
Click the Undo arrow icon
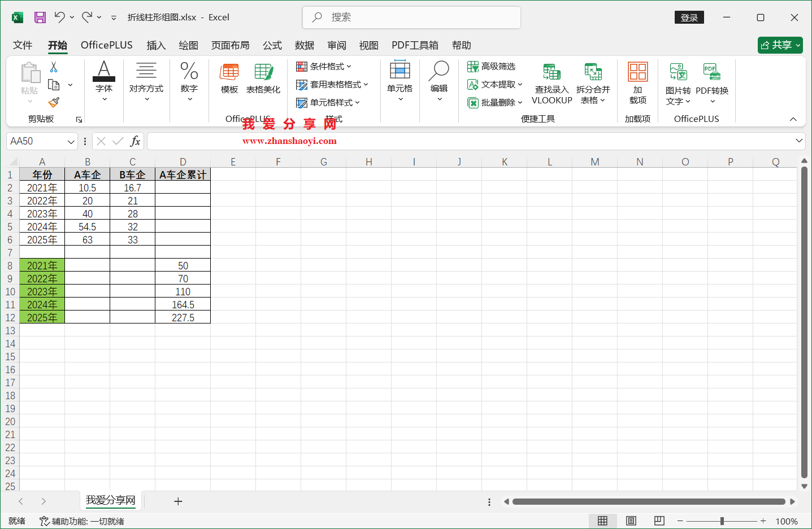click(x=59, y=17)
